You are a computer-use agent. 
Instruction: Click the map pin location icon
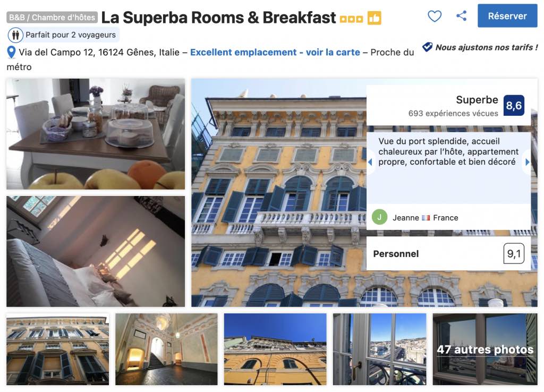pos(12,53)
